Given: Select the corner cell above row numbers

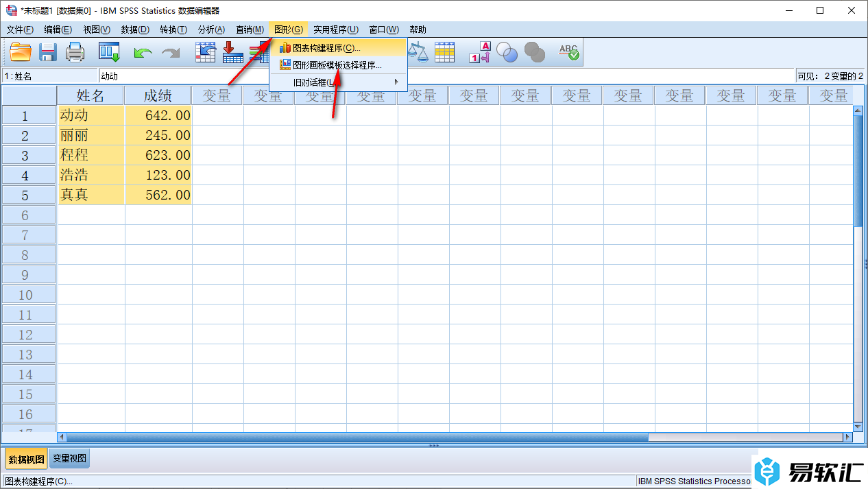Looking at the screenshot, I should 29,95.
